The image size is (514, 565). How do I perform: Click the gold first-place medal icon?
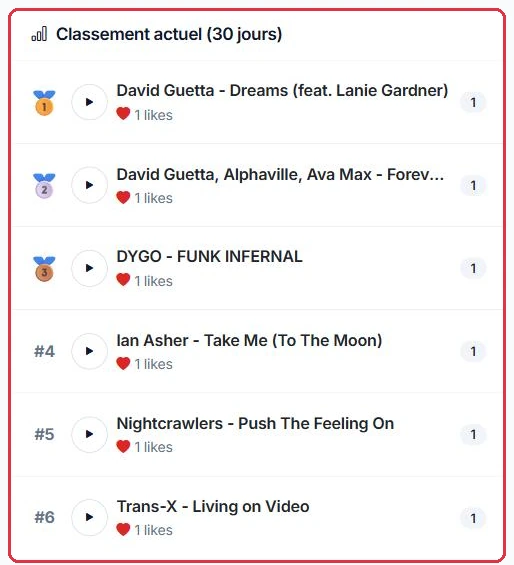pyautogui.click(x=44, y=103)
